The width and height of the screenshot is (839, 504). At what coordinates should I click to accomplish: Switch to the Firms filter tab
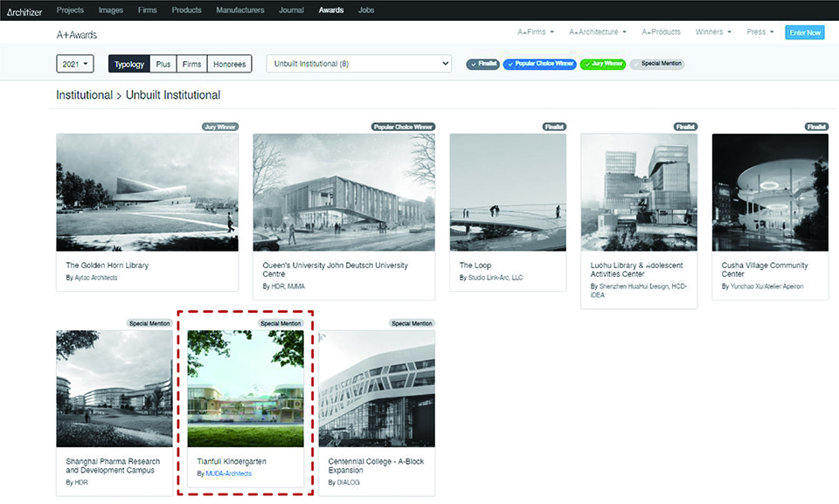tap(191, 64)
